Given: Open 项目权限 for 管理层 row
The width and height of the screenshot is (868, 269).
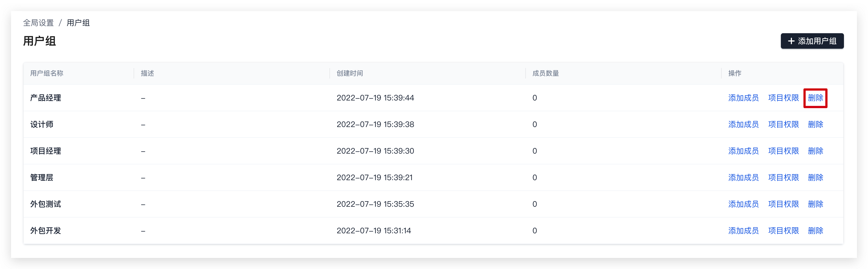Looking at the screenshot, I should click(783, 178).
